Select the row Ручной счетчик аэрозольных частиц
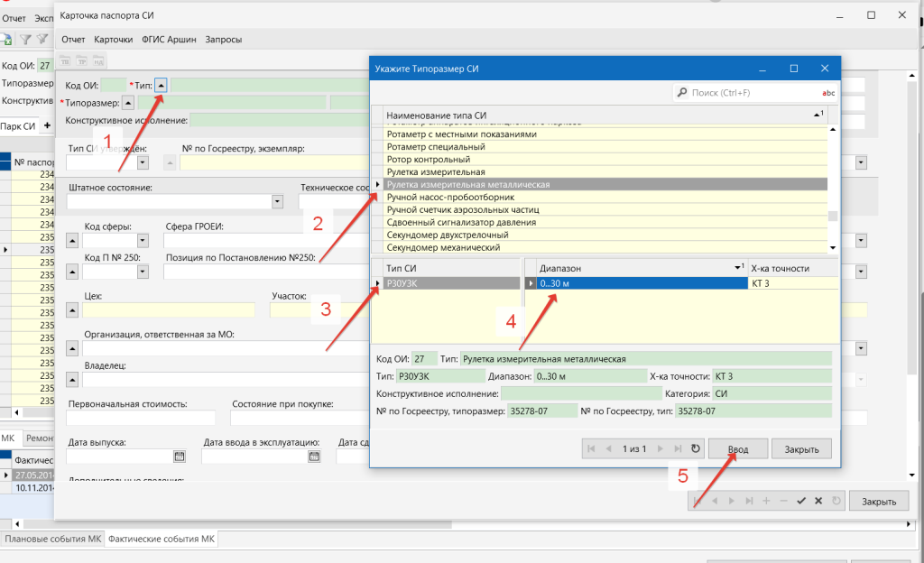924x563 pixels. (605, 209)
